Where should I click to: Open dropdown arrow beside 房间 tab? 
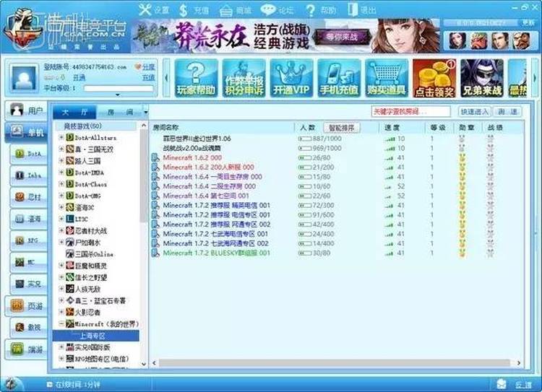[145, 113]
